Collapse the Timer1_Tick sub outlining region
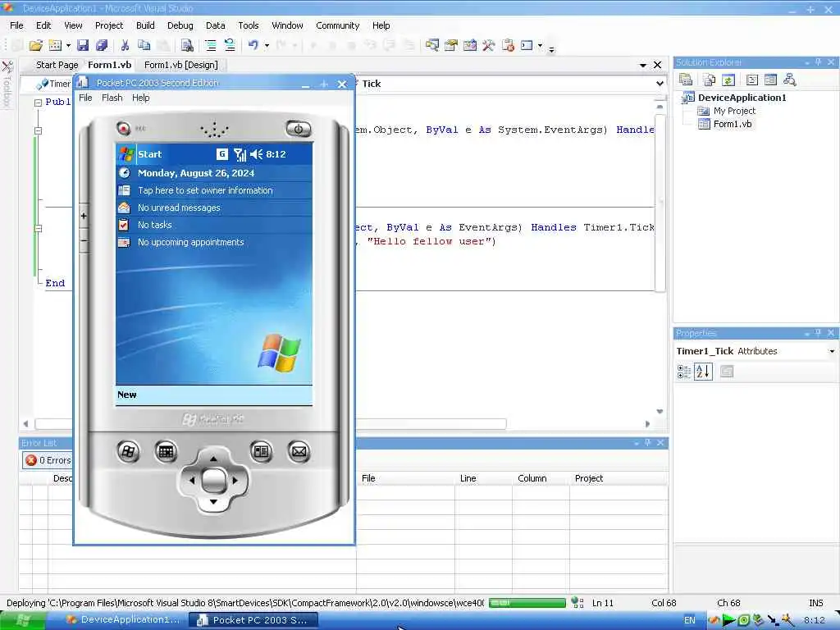The width and height of the screenshot is (840, 630). pos(38,228)
